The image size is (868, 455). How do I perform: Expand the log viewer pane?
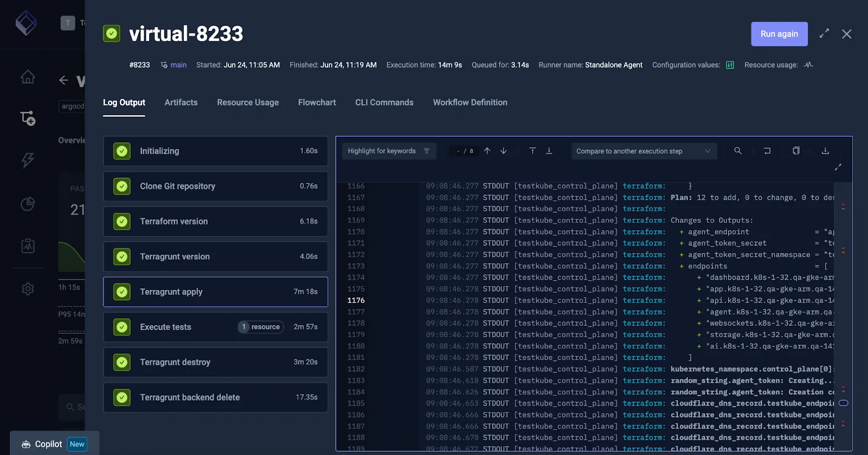click(838, 167)
